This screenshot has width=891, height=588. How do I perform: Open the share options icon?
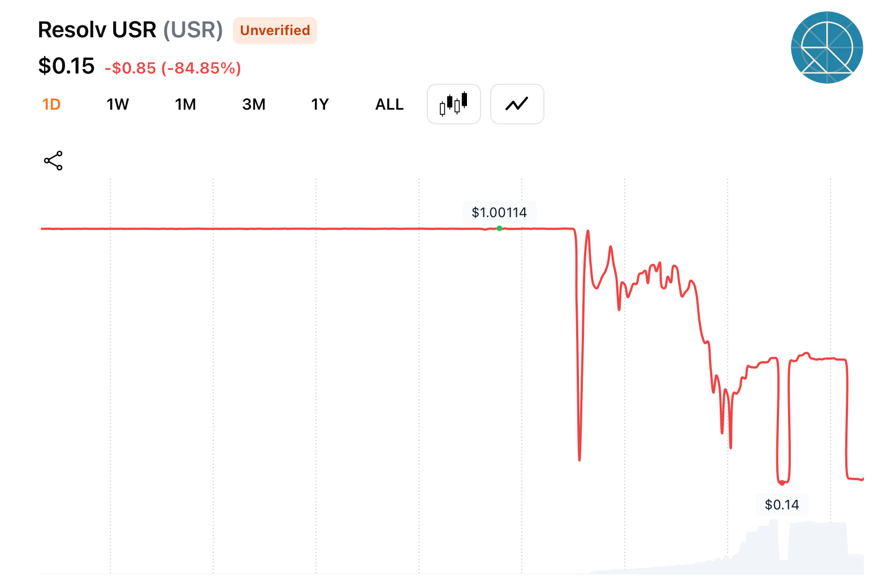(52, 161)
